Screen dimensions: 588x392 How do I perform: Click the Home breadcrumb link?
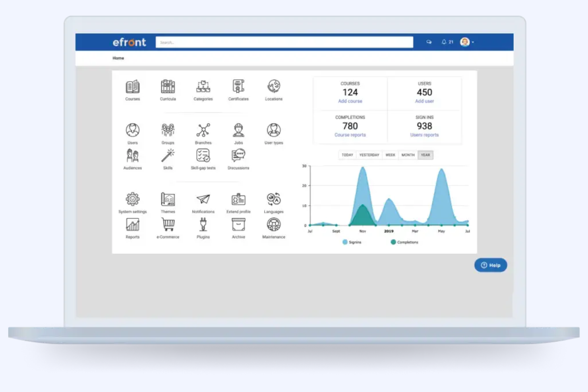118,58
